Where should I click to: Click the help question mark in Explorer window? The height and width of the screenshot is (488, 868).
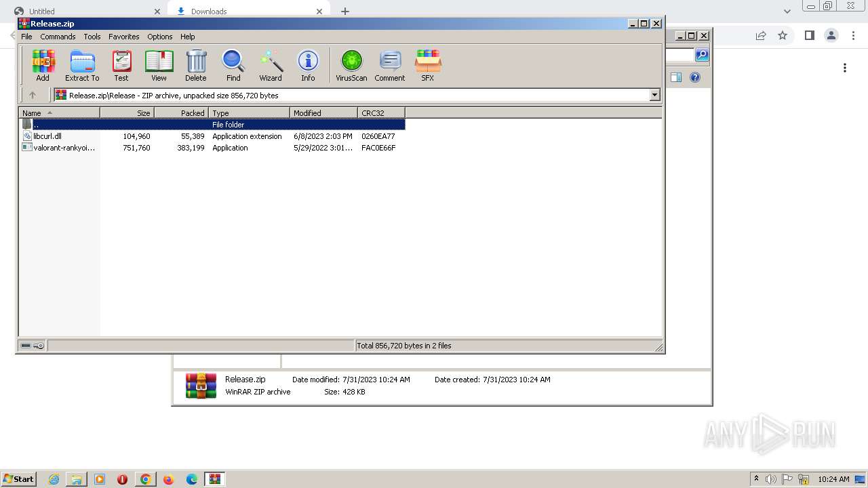click(x=695, y=77)
